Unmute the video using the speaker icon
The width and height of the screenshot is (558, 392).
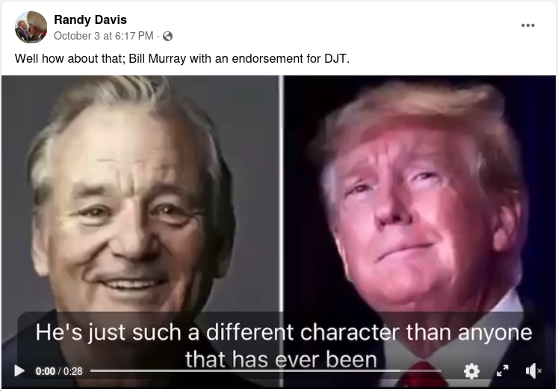coord(533,370)
